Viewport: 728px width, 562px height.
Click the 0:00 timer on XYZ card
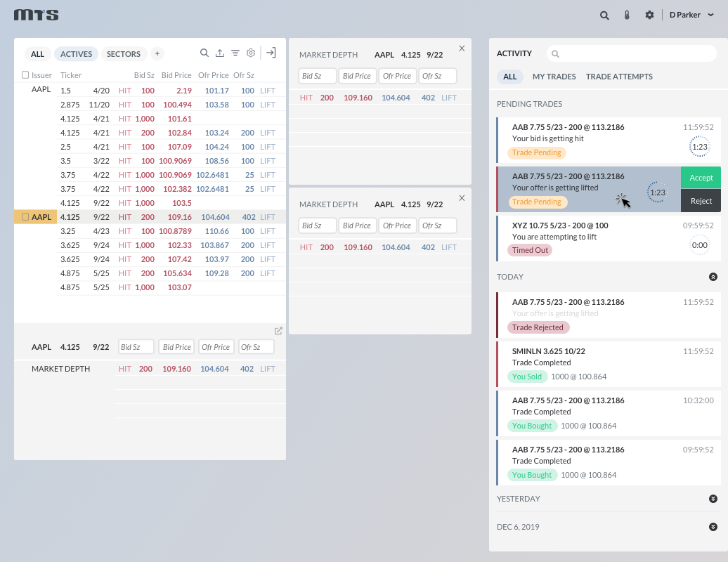[699, 245]
